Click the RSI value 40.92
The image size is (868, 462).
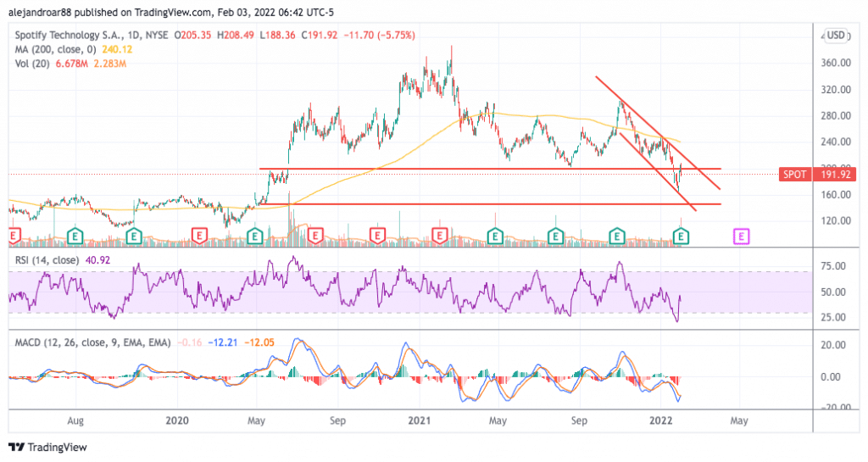point(97,260)
